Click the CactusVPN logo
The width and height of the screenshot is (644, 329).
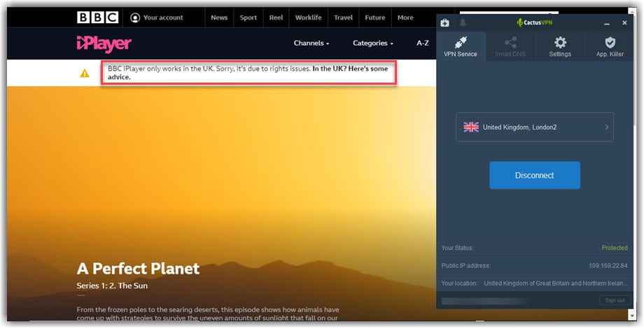point(534,22)
